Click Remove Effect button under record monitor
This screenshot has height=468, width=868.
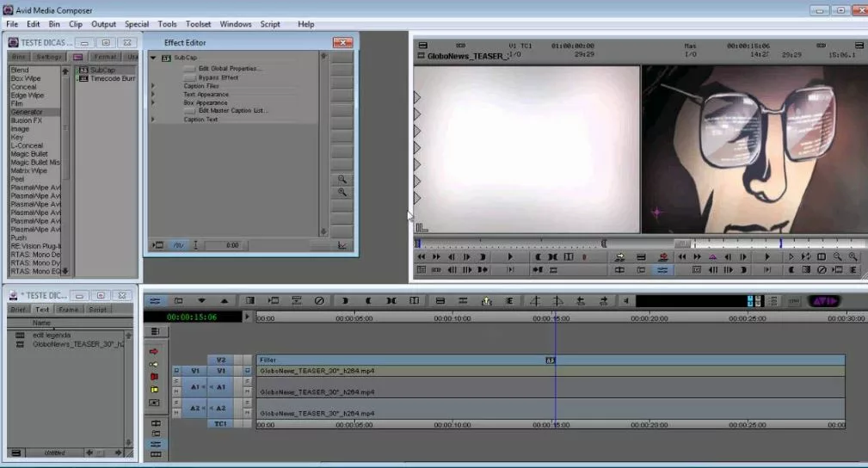pyautogui.click(x=822, y=270)
